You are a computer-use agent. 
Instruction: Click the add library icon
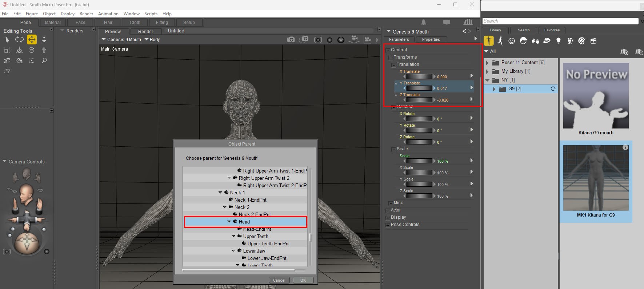click(x=624, y=52)
